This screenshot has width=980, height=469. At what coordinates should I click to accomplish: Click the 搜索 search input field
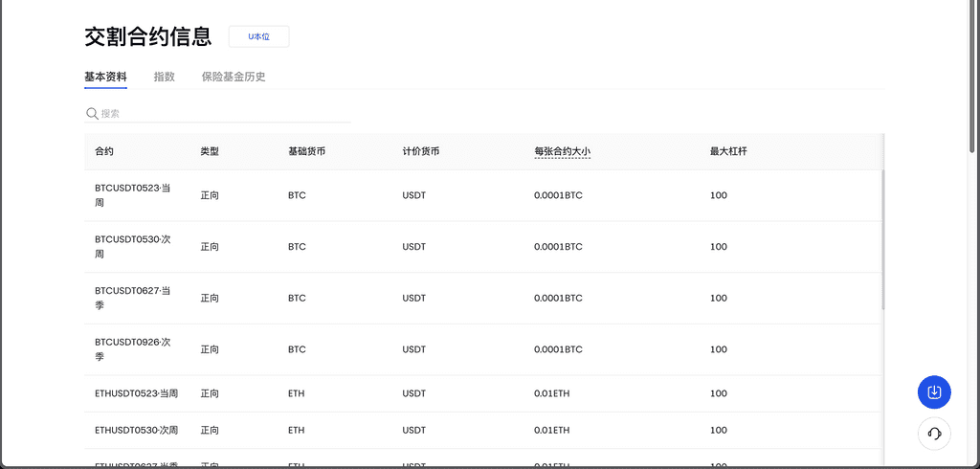pos(225,113)
